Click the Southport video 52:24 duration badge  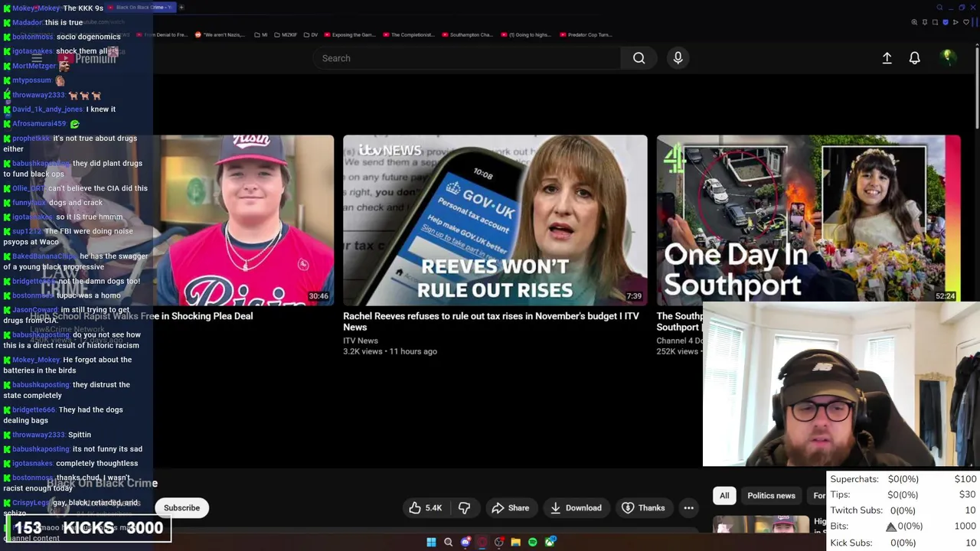pos(946,296)
